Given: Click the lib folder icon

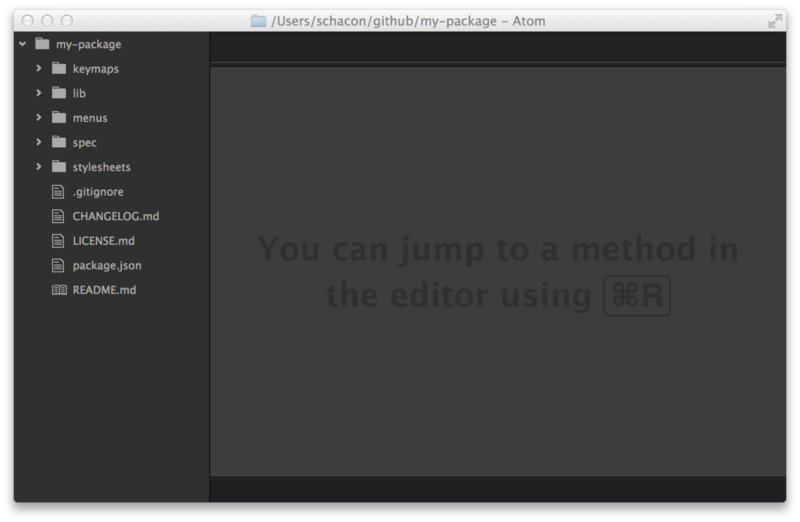Looking at the screenshot, I should point(59,93).
